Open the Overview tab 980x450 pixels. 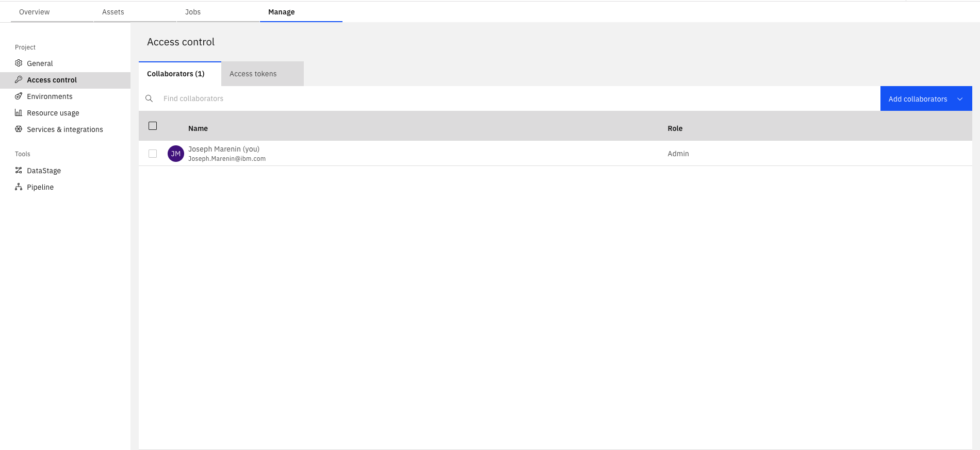click(x=35, y=12)
